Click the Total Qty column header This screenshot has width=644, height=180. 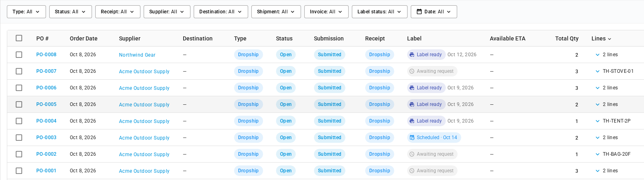pos(567,38)
